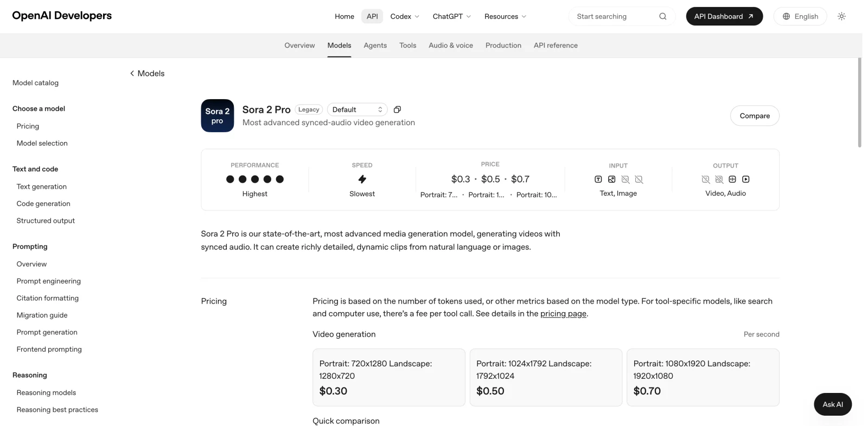Follow the pricing page link
This screenshot has width=868, height=426.
(563, 314)
